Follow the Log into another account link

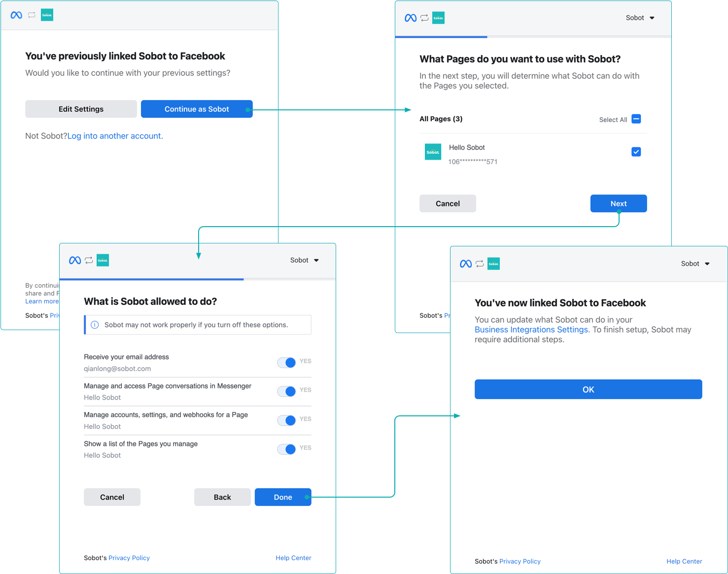click(x=115, y=136)
